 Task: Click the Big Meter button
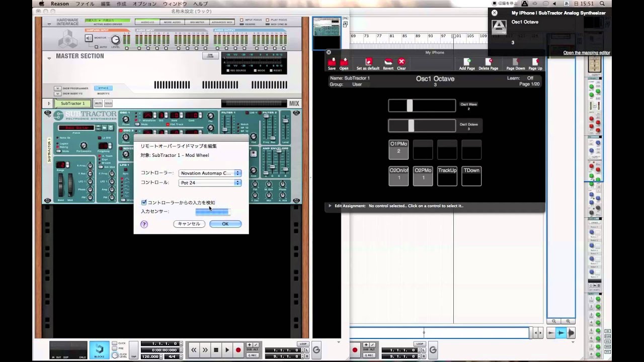pyautogui.click(x=197, y=22)
